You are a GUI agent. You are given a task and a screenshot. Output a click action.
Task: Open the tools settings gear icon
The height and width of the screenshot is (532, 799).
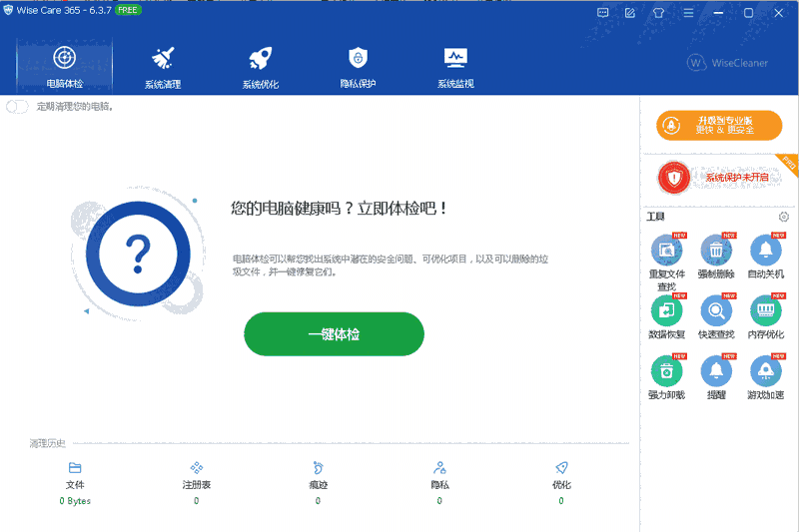(x=784, y=217)
